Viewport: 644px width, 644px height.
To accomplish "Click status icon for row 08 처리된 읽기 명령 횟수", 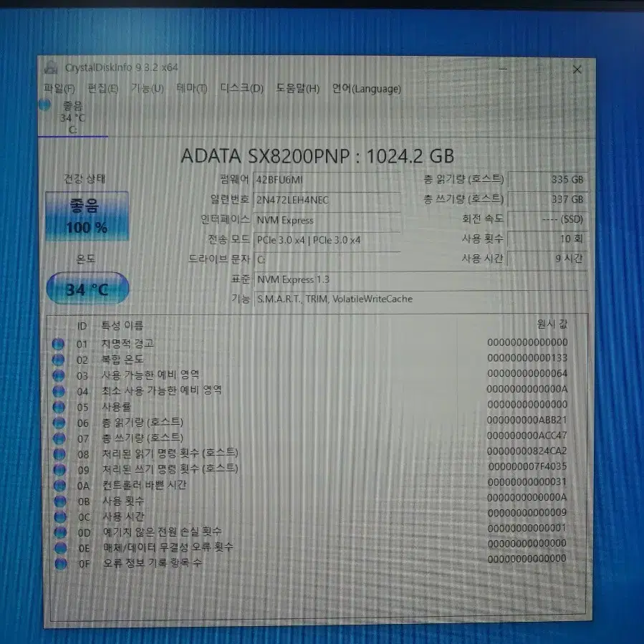I will [x=59, y=454].
